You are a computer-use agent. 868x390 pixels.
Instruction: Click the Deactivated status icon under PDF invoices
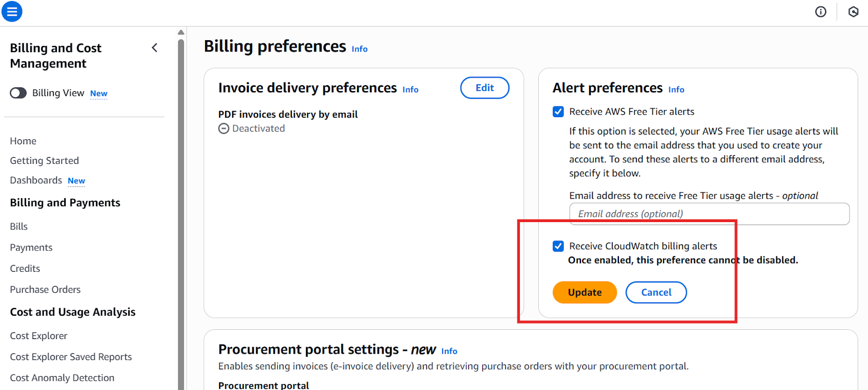(x=224, y=128)
